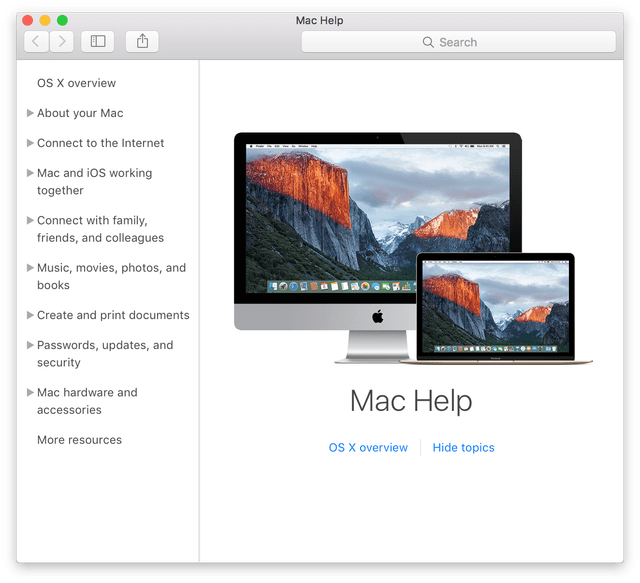640x583 pixels.
Task: Expand Mac and iOS working together triangle
Action: click(x=30, y=173)
